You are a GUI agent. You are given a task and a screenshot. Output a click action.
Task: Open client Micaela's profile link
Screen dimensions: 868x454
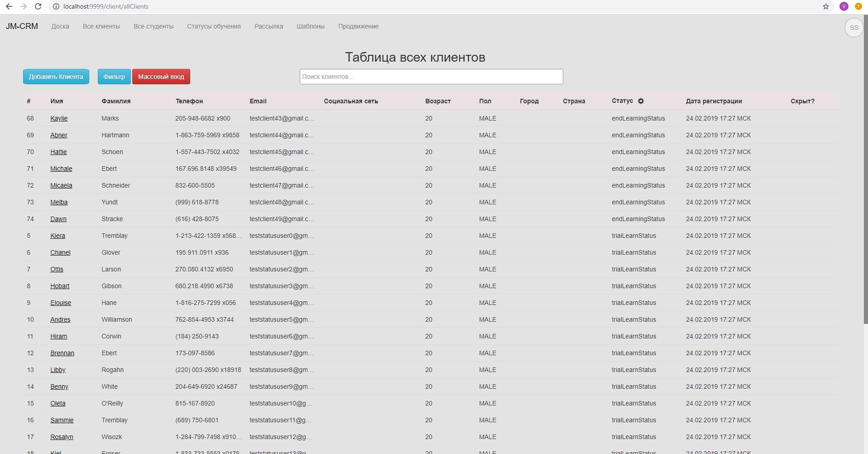coord(61,185)
